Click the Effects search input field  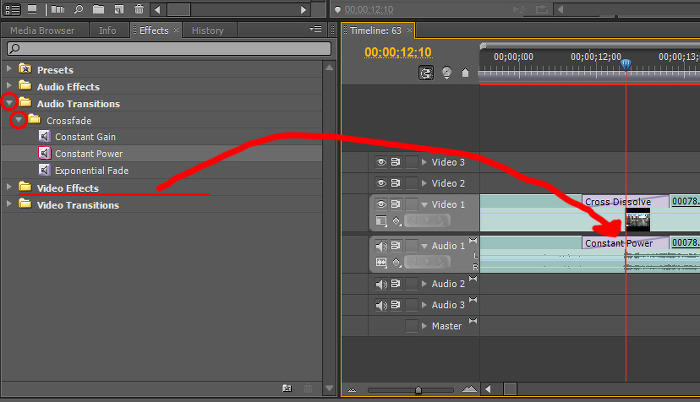coord(169,48)
